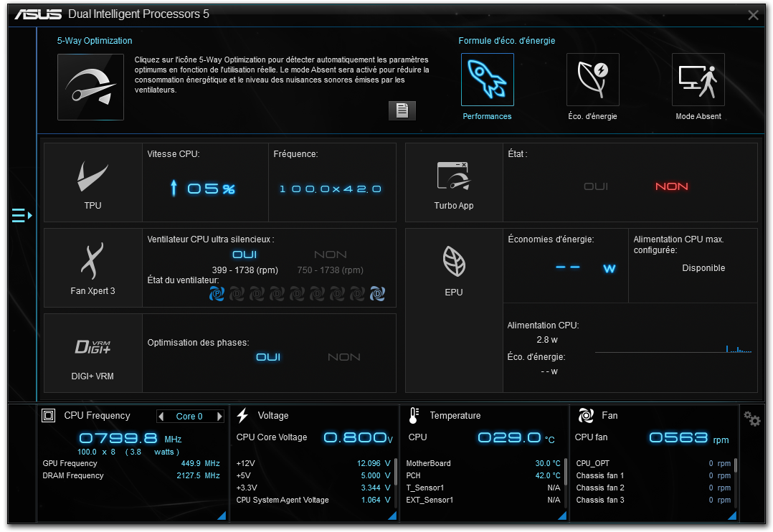Viewport: 773px width, 532px height.
Task: Open the settings gear icon
Action: [x=751, y=419]
